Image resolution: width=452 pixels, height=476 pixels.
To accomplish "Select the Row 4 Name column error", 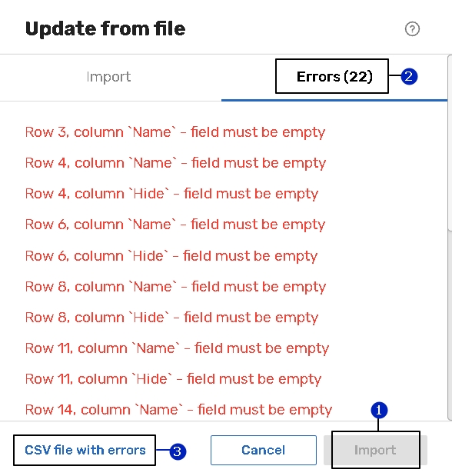I will tap(175, 163).
